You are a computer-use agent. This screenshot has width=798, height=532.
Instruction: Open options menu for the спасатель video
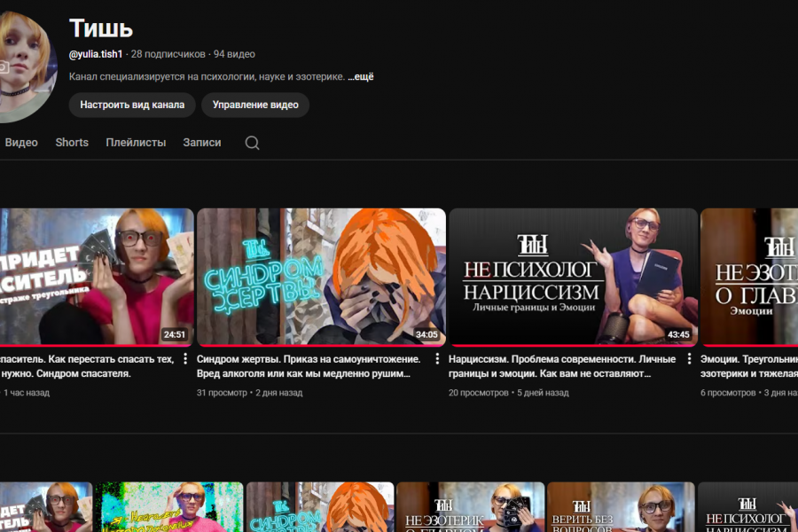pos(185,359)
